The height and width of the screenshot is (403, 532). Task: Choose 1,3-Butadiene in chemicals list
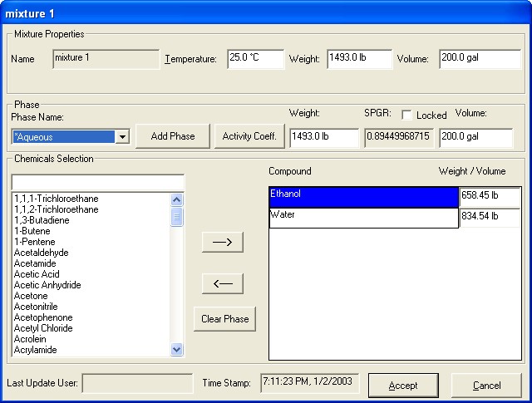42,220
